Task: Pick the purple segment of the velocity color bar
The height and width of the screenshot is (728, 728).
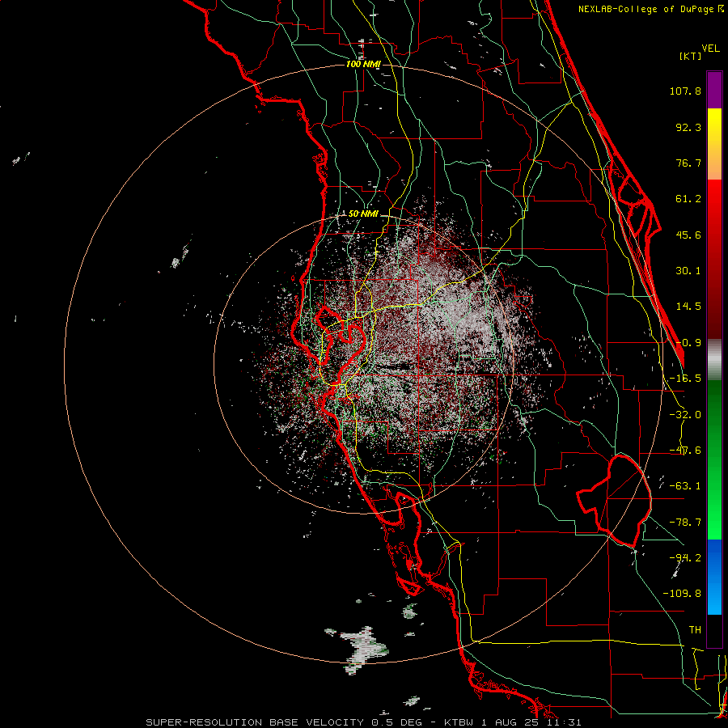Action: coord(714,90)
